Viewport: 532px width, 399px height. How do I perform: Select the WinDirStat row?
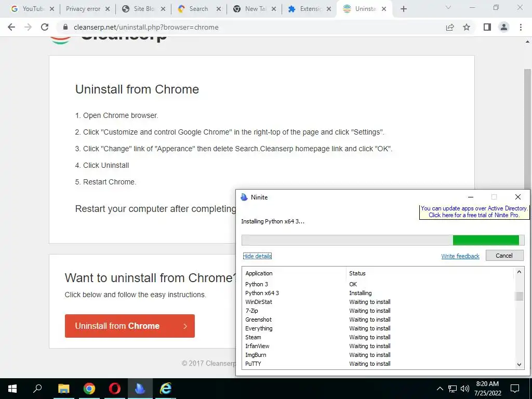(378, 302)
